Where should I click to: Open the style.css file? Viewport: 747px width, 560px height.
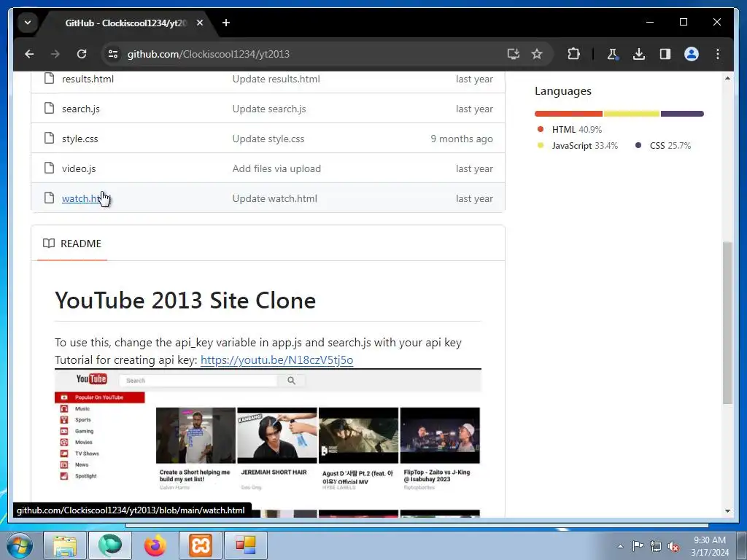click(80, 139)
